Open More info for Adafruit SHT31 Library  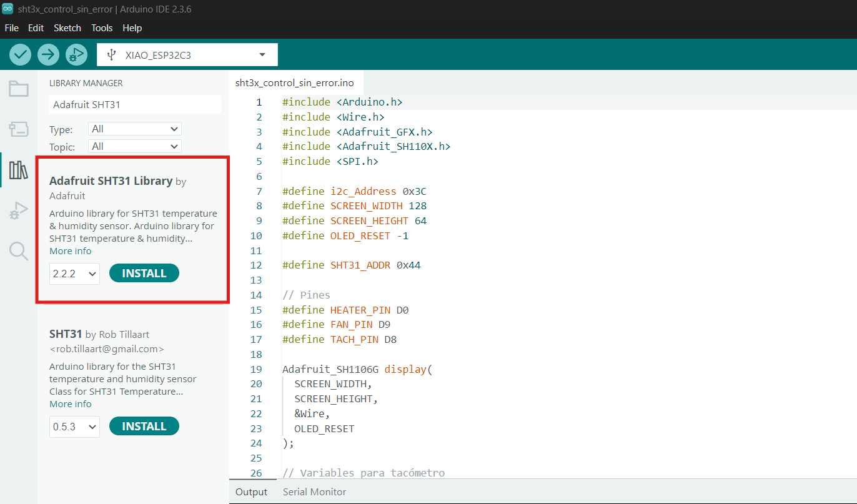point(71,251)
